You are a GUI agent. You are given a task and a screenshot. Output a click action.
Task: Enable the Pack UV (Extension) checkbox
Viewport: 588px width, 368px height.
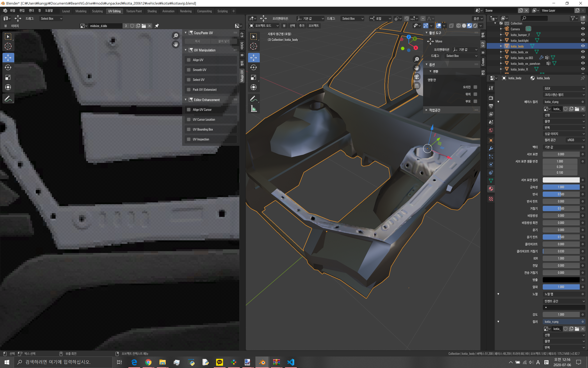tap(189, 90)
